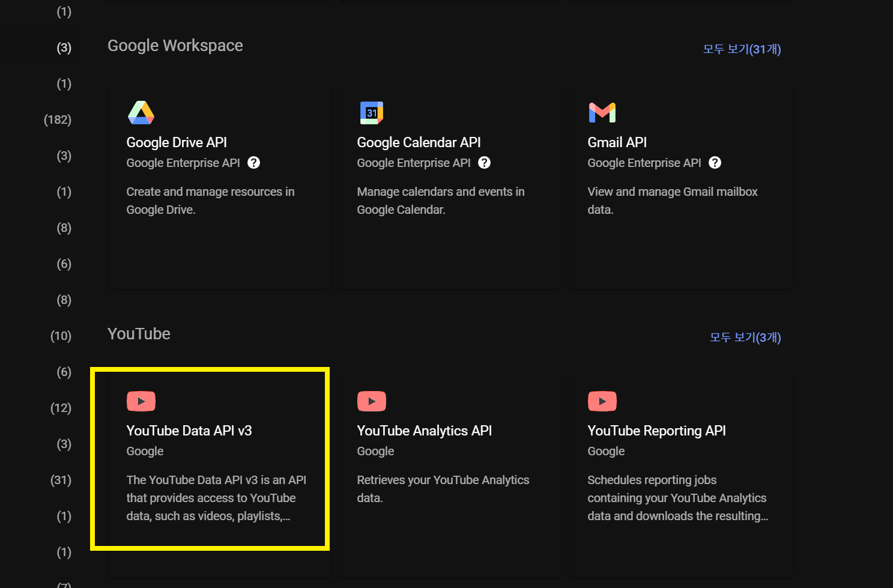Open the YouTube Data API v3 title

tap(189, 431)
